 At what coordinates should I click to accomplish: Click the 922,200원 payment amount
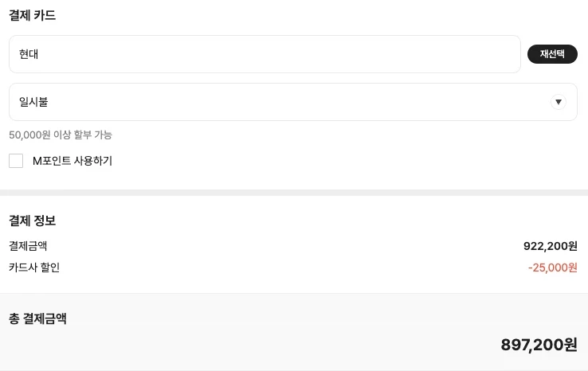tap(550, 246)
